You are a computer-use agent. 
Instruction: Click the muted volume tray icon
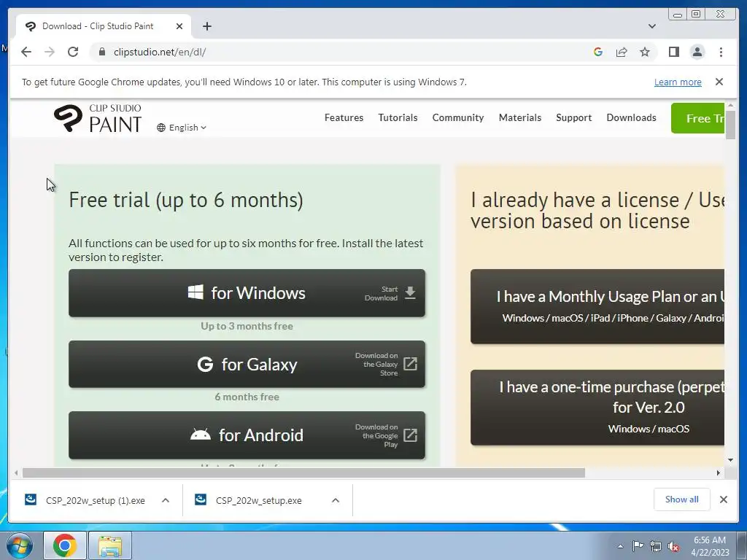[x=673, y=547]
